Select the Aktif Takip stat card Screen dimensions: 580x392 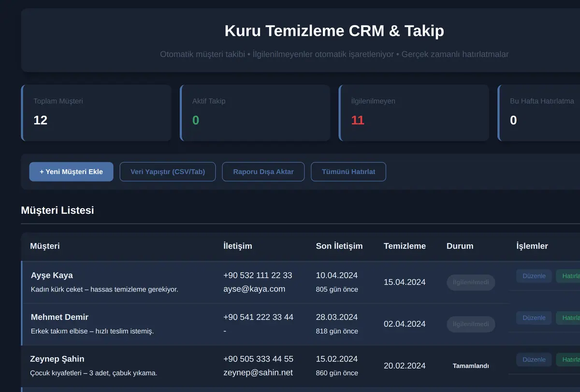(x=255, y=113)
